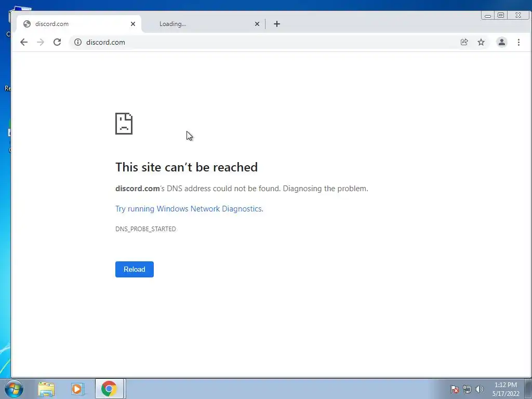Click the discord.com tab globe favicon

point(27,24)
